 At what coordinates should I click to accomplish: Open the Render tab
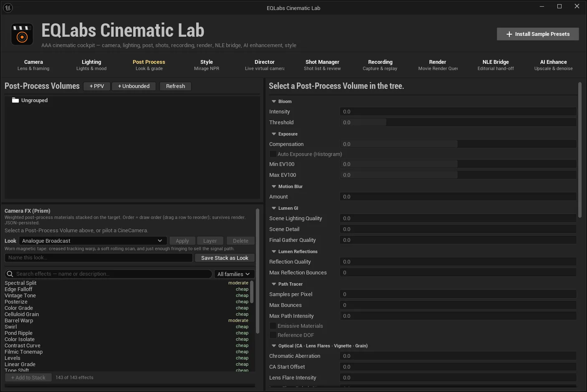438,65
